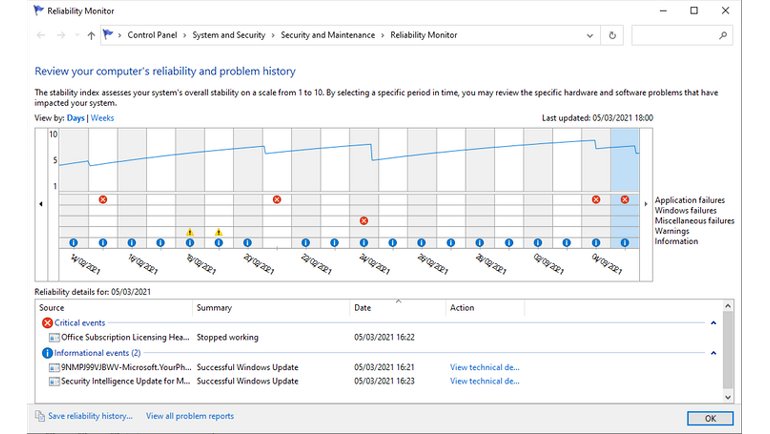This screenshot has width=770, height=434.
Task: Expand the chevron before Control Panel
Action: (119, 35)
